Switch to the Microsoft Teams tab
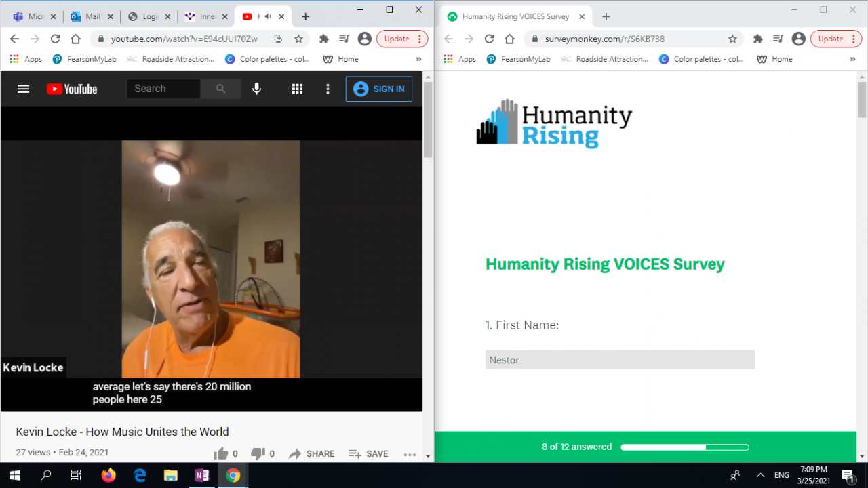 34,16
